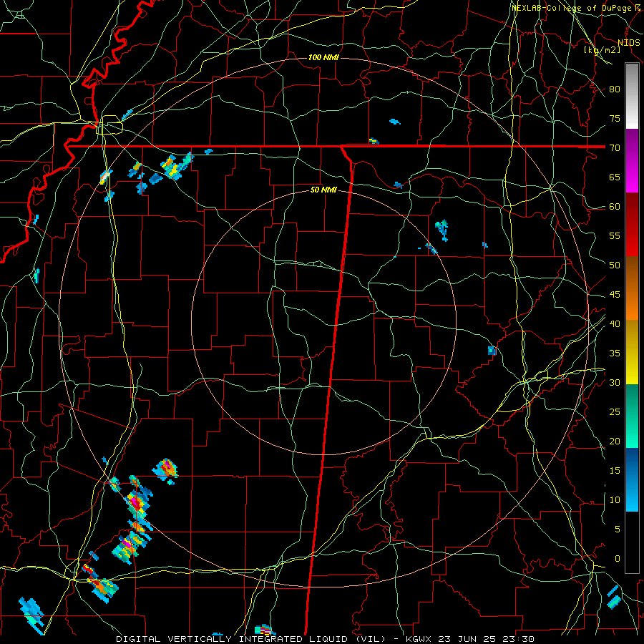Image resolution: width=644 pixels, height=644 pixels.
Task: Select the orange-brown segment of the color scale
Action: [632, 288]
